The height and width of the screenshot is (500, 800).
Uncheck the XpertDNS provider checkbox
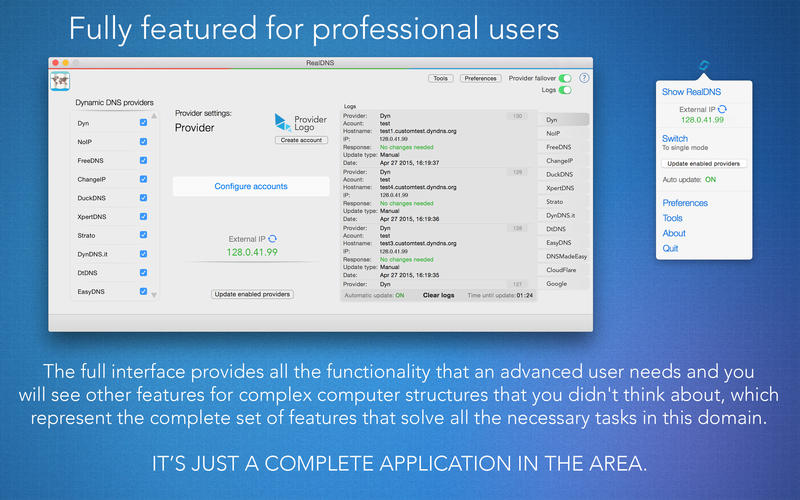[x=143, y=216]
